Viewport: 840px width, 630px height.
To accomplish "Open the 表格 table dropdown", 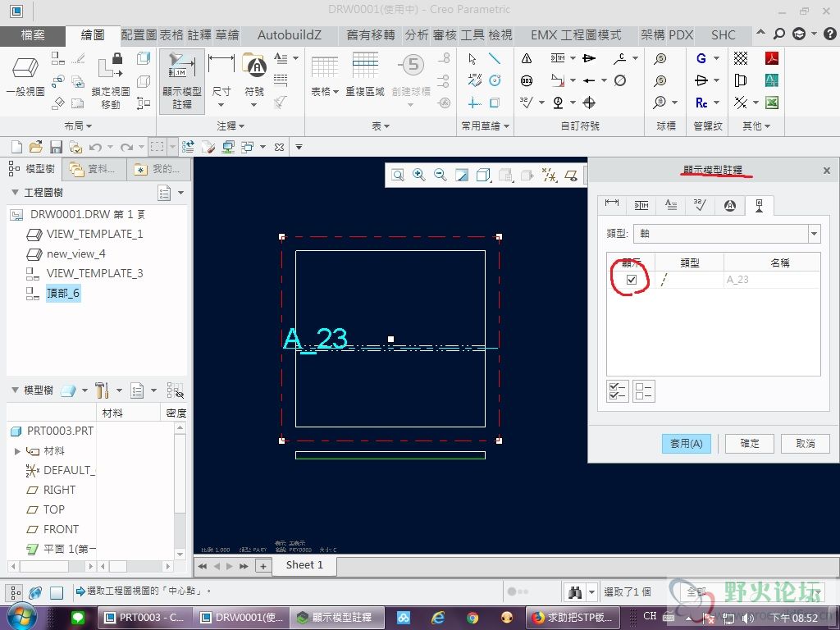I will [x=325, y=92].
